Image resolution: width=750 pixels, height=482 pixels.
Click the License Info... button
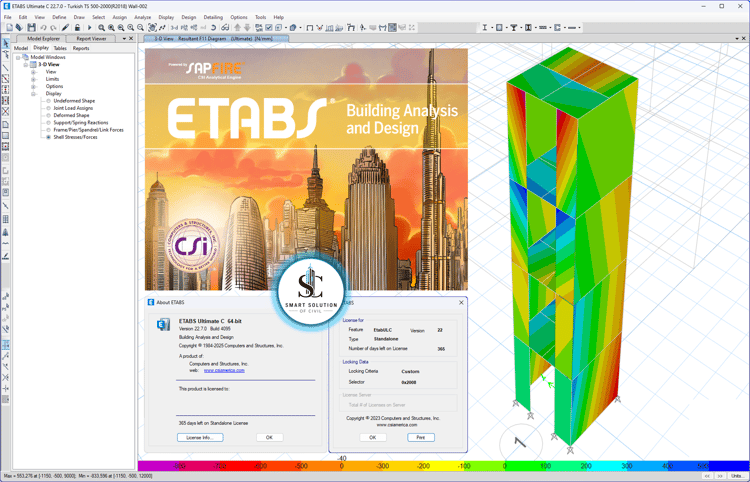click(x=200, y=438)
